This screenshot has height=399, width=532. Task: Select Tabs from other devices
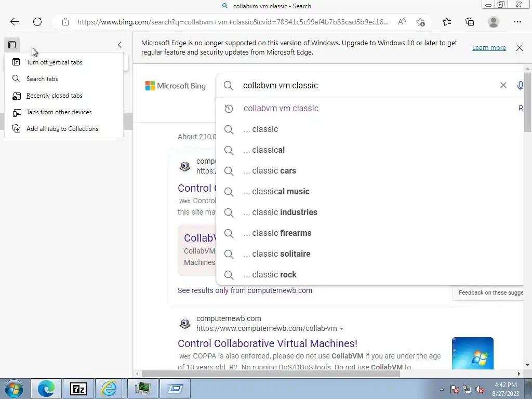64,112
